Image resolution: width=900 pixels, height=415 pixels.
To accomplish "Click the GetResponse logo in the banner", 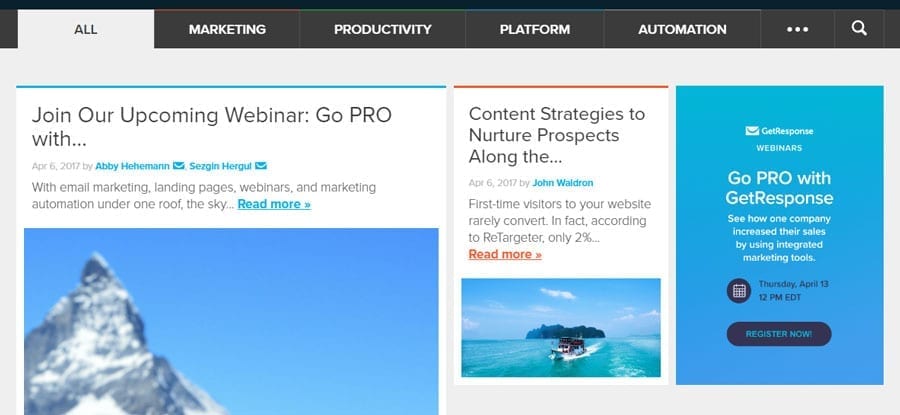I will tap(779, 131).
